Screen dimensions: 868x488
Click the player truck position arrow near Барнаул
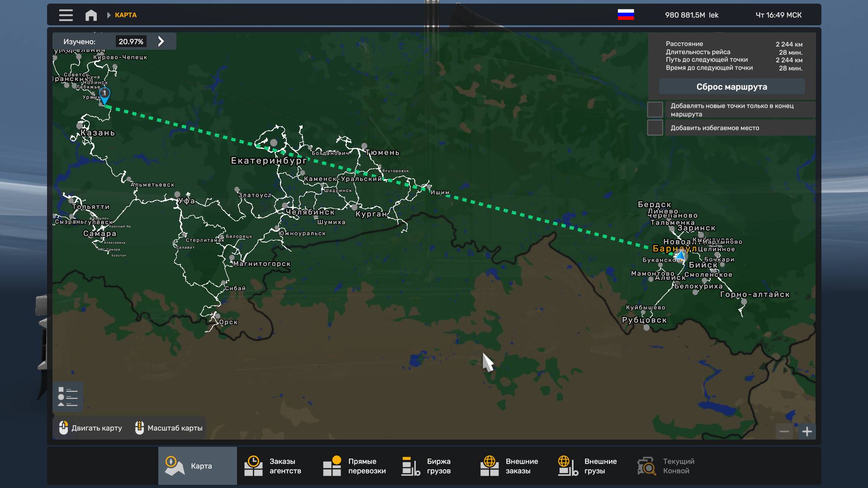click(x=680, y=256)
